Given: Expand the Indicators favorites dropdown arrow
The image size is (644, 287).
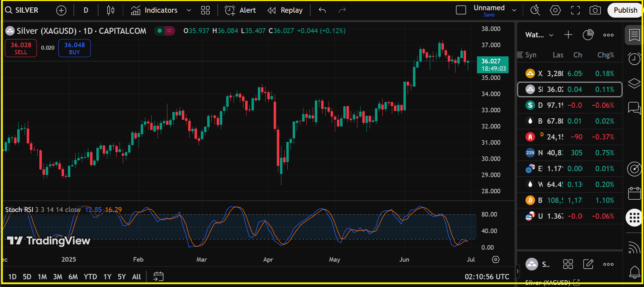Looking at the screenshot, I should (189, 10).
